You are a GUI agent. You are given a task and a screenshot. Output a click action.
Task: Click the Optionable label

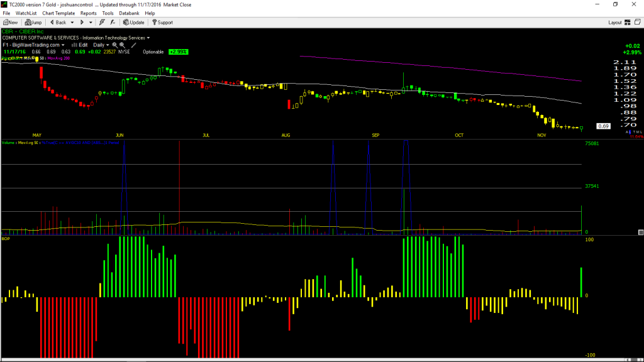tap(153, 52)
